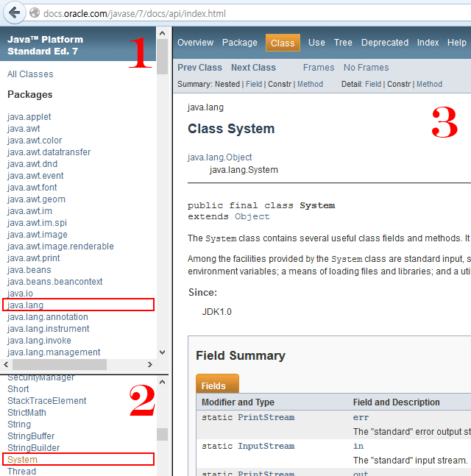
Task: Open the StackTraceElement class
Action: [x=47, y=401]
